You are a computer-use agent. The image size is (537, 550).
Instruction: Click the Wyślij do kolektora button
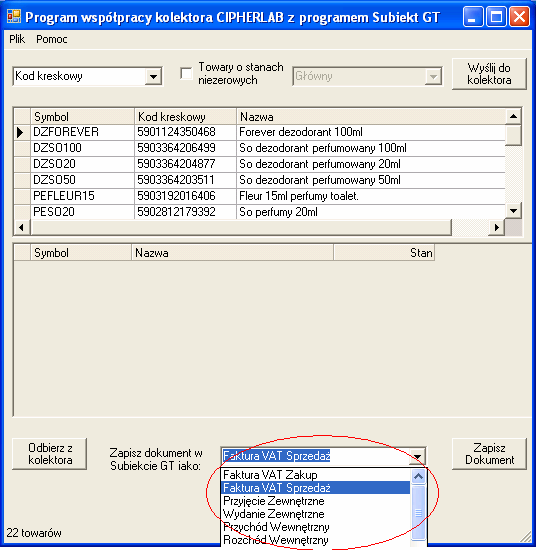[489, 74]
